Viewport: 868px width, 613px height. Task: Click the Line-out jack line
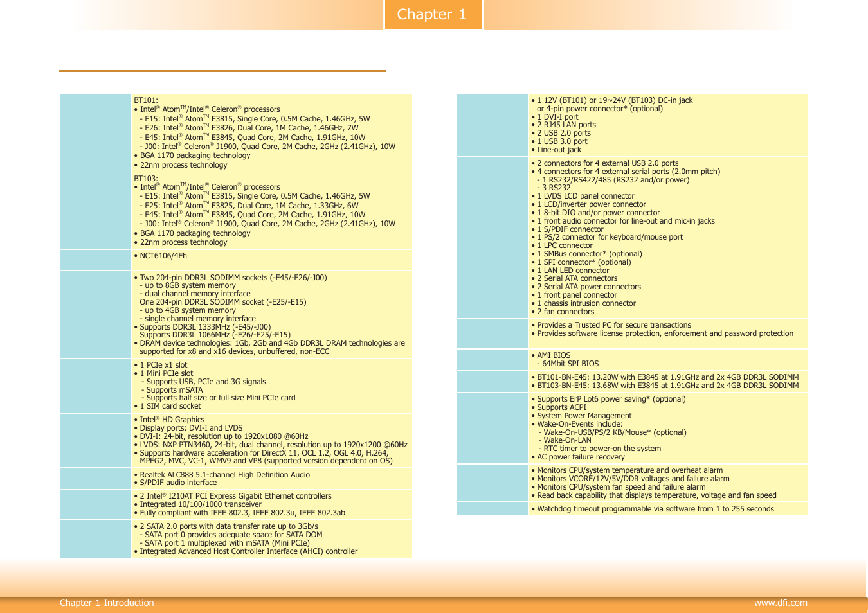click(x=556, y=150)
